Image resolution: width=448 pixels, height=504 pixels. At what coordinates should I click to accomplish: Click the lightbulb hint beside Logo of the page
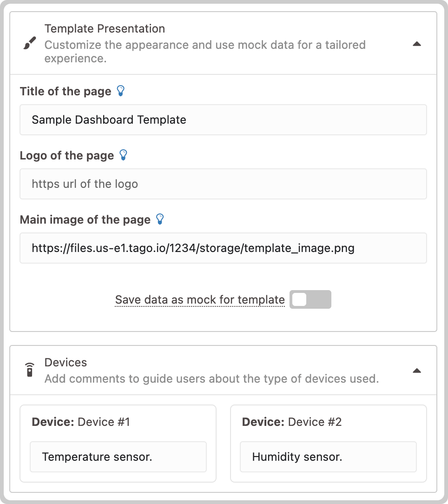(x=123, y=155)
